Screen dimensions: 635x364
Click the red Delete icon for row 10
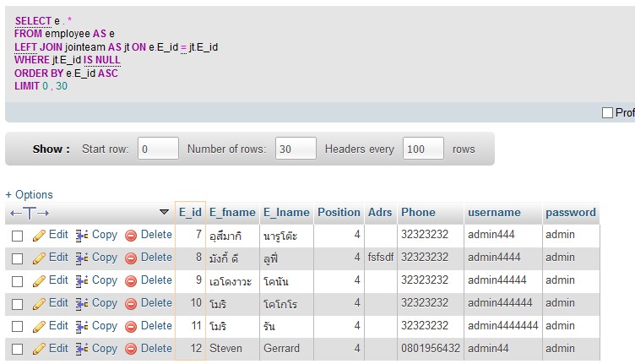pyautogui.click(x=131, y=304)
